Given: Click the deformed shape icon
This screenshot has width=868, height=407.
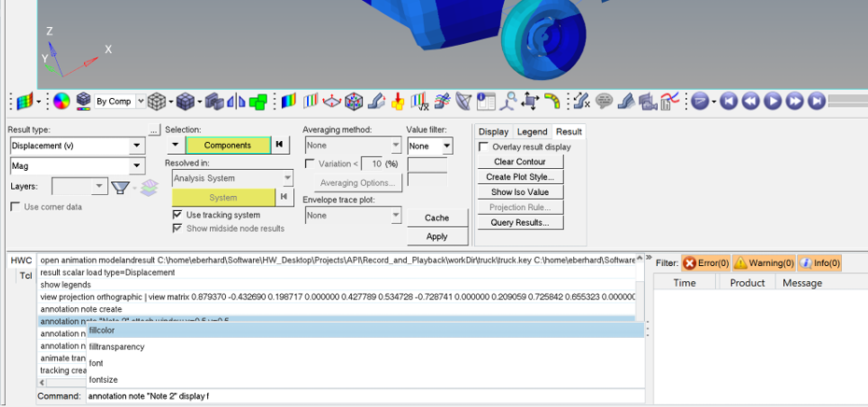Looking at the screenshot, I should tap(376, 101).
